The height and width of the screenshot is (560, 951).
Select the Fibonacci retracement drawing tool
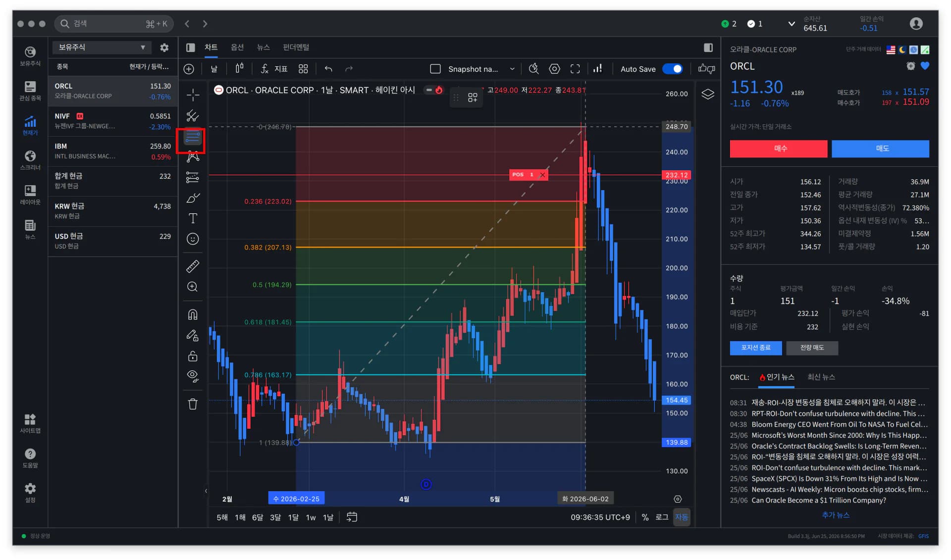point(193,137)
